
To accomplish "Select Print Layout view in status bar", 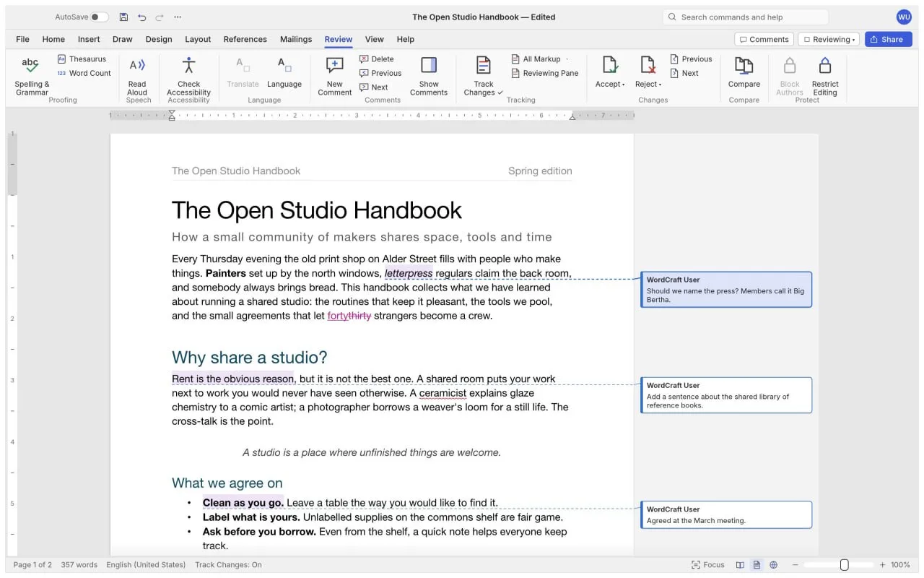I will 757,565.
